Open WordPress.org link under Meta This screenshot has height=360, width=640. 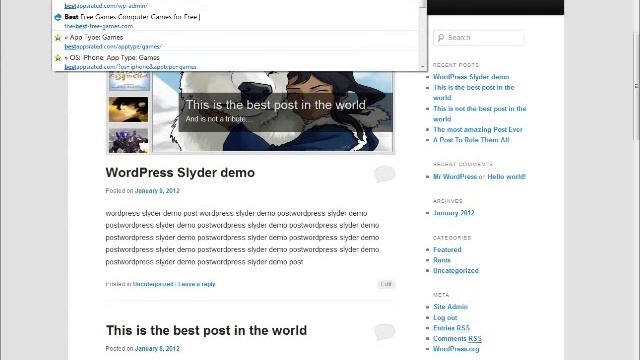(x=456, y=349)
